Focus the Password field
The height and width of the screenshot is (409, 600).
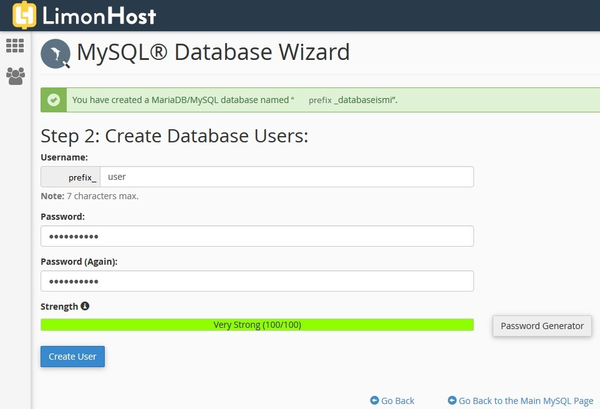(257, 236)
